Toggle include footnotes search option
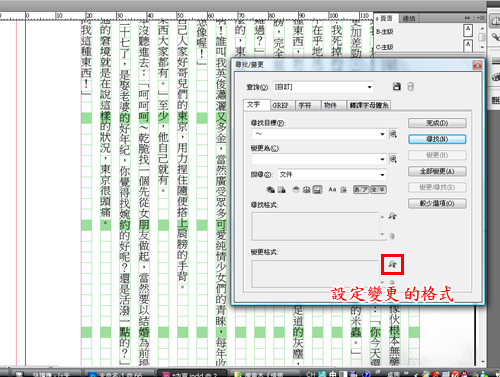 pos(318,190)
